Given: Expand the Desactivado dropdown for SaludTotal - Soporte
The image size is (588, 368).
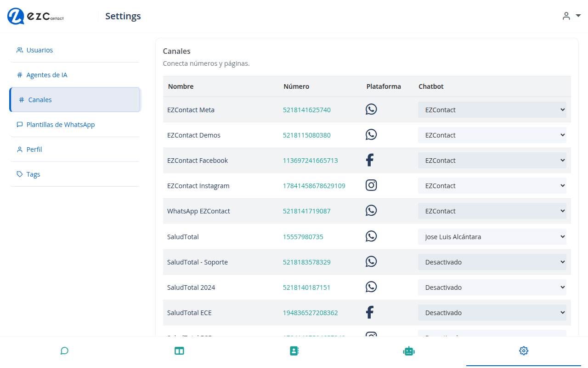Looking at the screenshot, I should click(492, 262).
